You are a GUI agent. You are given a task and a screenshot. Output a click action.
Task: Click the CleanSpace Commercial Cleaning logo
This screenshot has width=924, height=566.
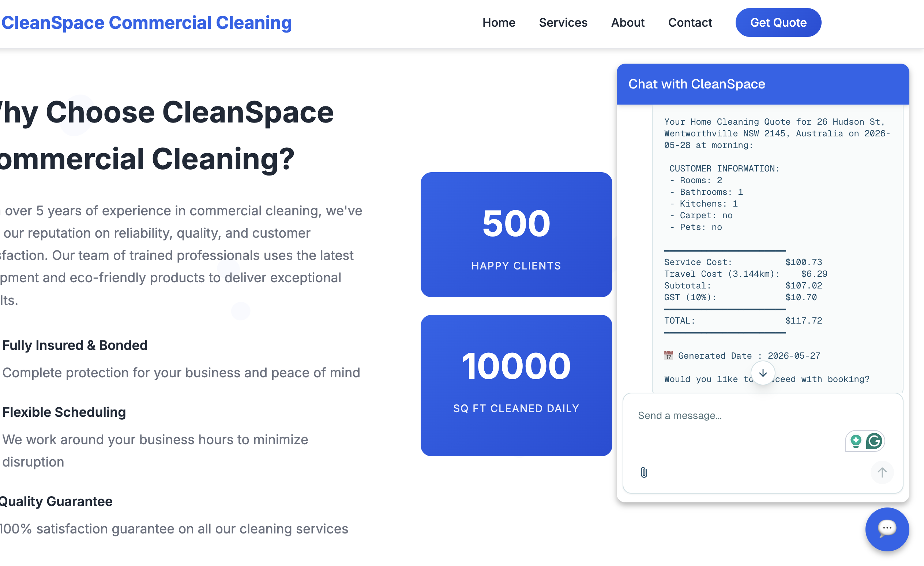pyautogui.click(x=147, y=23)
